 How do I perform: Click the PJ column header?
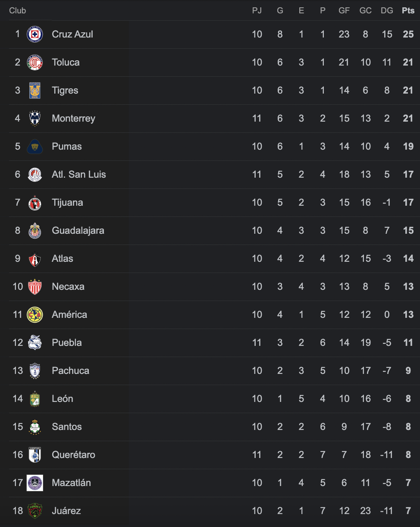[x=257, y=11]
